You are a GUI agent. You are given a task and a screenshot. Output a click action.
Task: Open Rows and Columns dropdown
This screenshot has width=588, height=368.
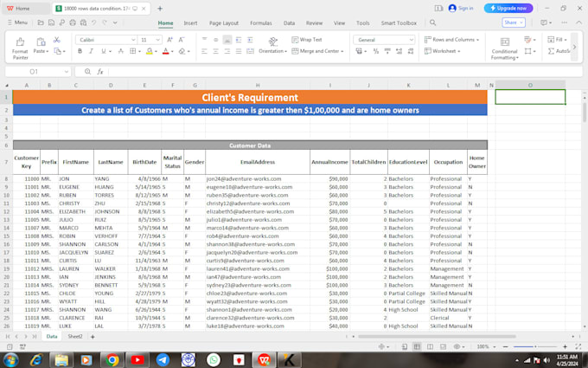click(x=452, y=40)
